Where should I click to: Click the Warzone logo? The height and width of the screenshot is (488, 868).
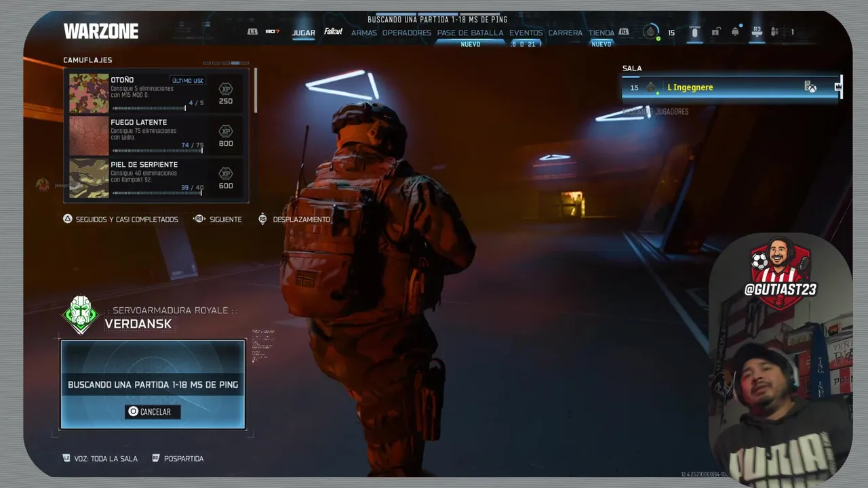coord(101,31)
